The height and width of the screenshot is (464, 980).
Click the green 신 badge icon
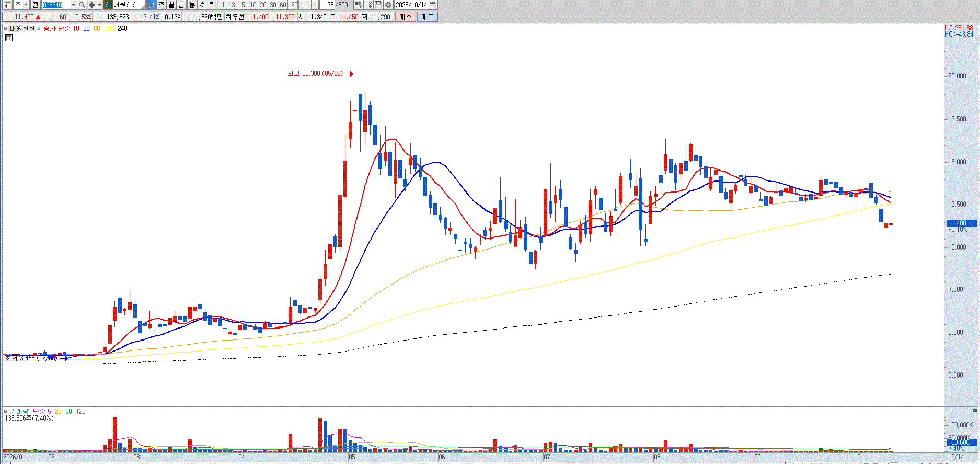tap(108, 5)
